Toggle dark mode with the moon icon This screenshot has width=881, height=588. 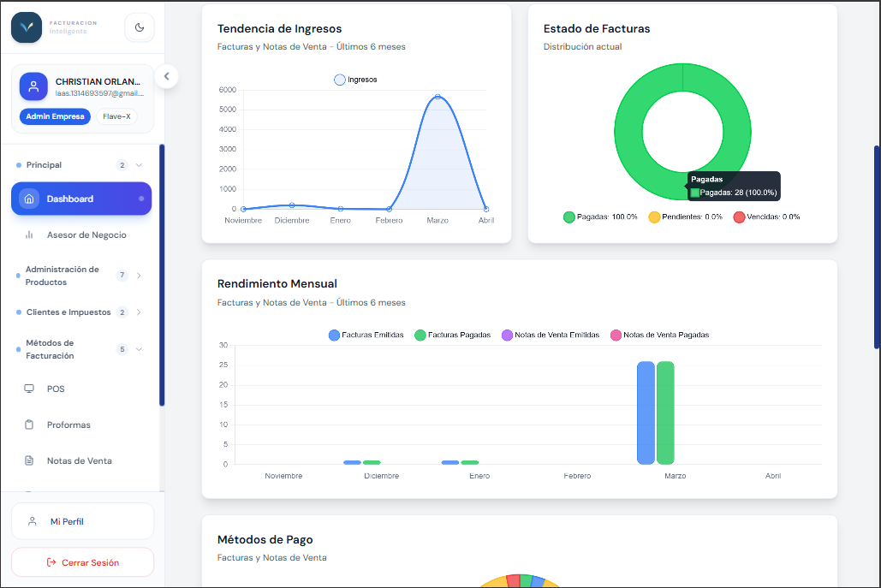tap(140, 27)
